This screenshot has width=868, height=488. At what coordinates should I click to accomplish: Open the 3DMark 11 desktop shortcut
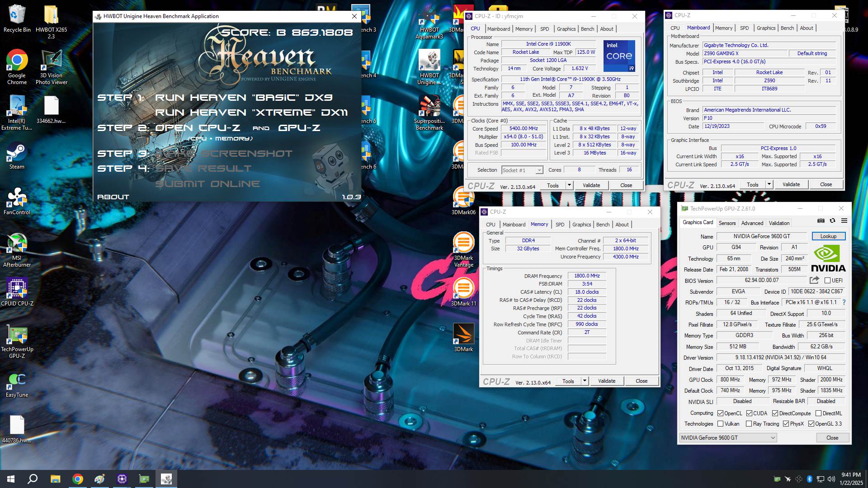(x=463, y=292)
